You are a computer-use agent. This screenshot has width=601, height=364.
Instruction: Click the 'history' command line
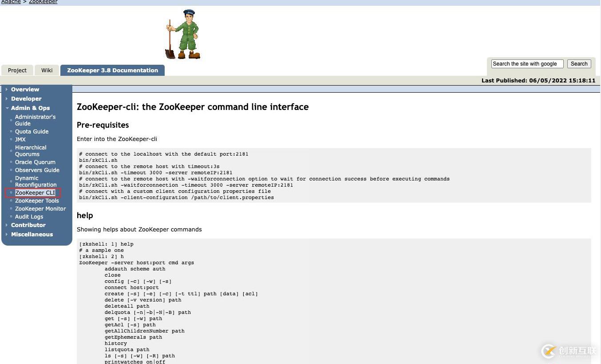[116, 344]
